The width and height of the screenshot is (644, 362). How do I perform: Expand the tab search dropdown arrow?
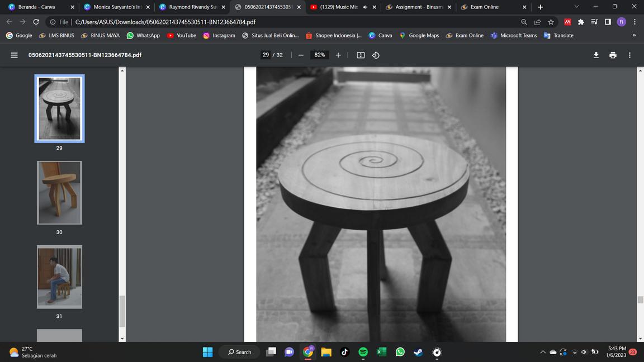coord(577,7)
